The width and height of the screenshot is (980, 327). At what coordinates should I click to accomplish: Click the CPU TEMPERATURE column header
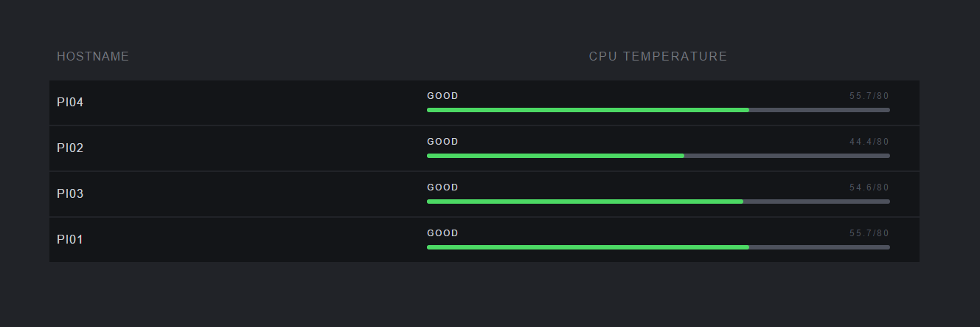click(x=658, y=57)
